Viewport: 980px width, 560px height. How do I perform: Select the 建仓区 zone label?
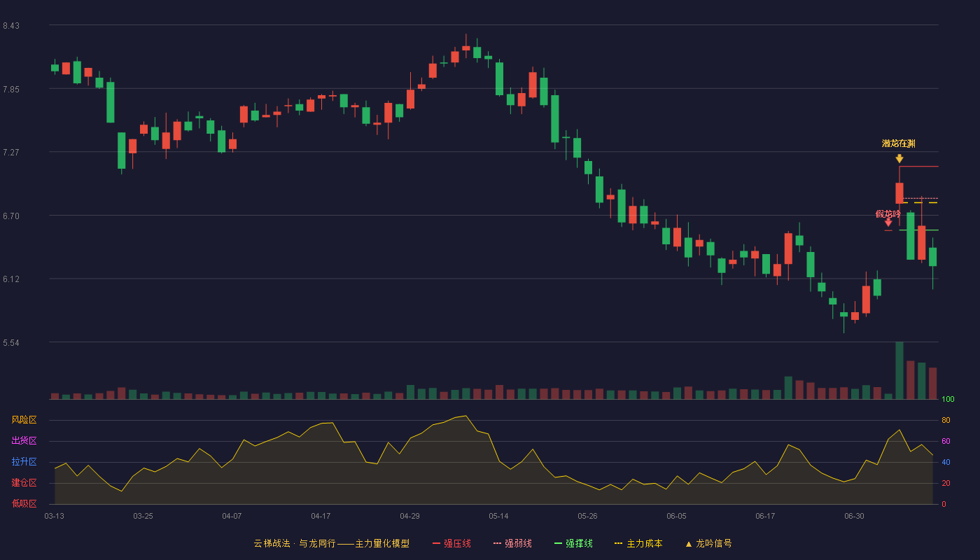click(x=24, y=483)
